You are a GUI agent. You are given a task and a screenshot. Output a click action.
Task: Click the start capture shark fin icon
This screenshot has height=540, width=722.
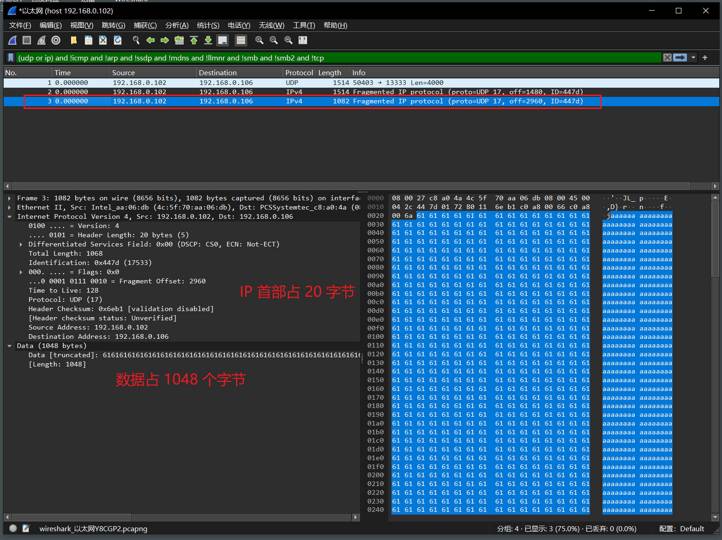point(12,41)
